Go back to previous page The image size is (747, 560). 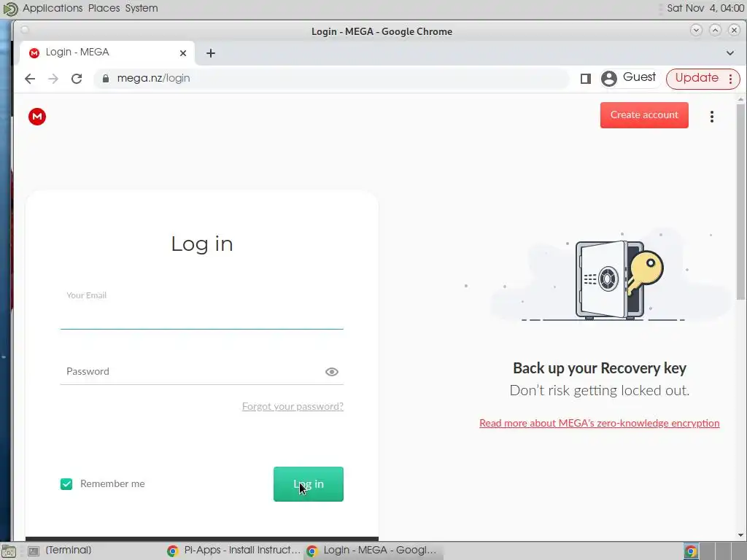pos(30,79)
